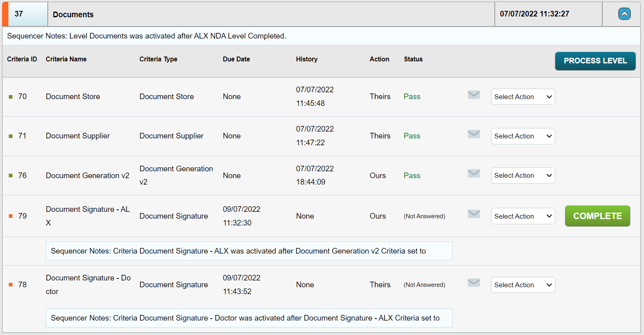Click orange status marker for criteria 78
Image resolution: width=644 pixels, height=335 pixels.
click(x=11, y=285)
